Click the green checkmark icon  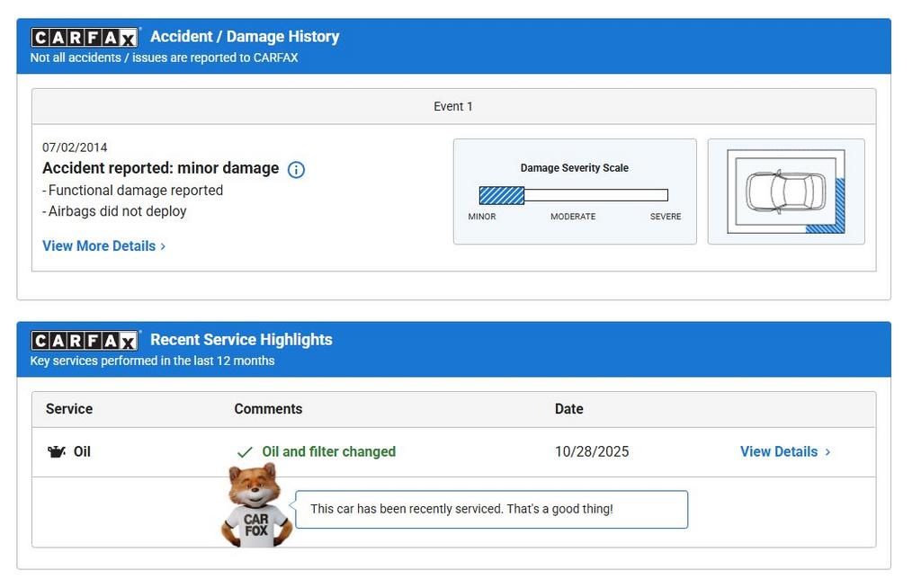pyautogui.click(x=245, y=452)
